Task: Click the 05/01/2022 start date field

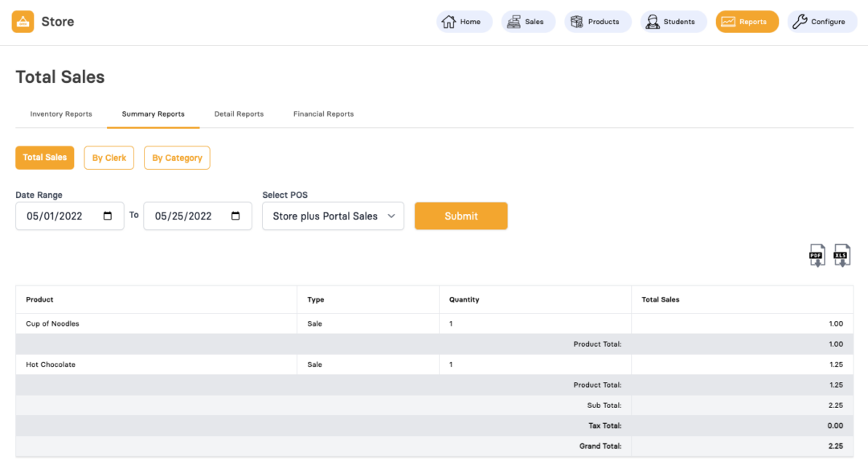Action: (70, 216)
